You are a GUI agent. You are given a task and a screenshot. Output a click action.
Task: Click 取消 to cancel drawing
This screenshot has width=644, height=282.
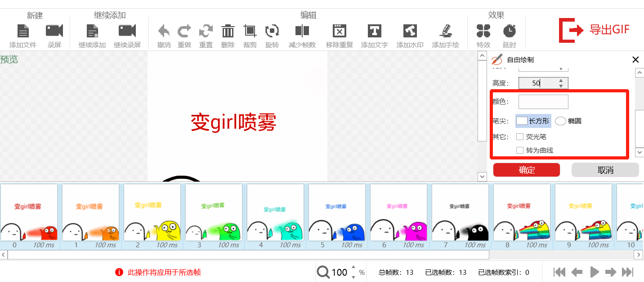tap(605, 170)
